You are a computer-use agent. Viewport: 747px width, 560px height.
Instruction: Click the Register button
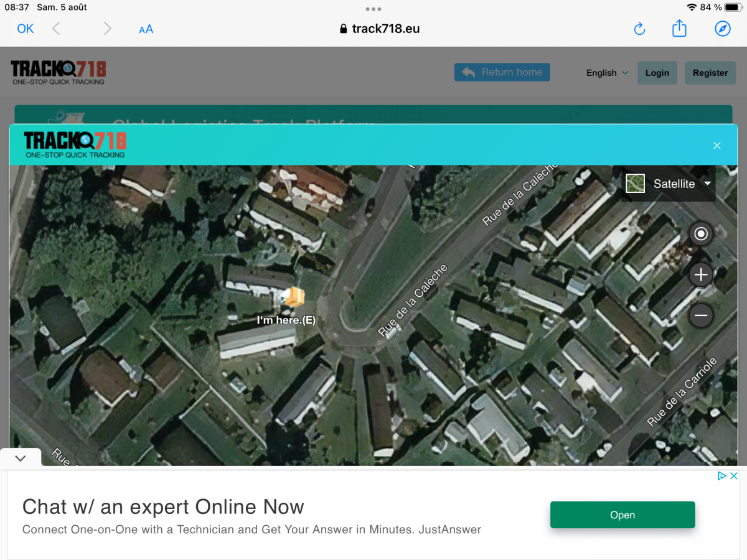(x=710, y=73)
